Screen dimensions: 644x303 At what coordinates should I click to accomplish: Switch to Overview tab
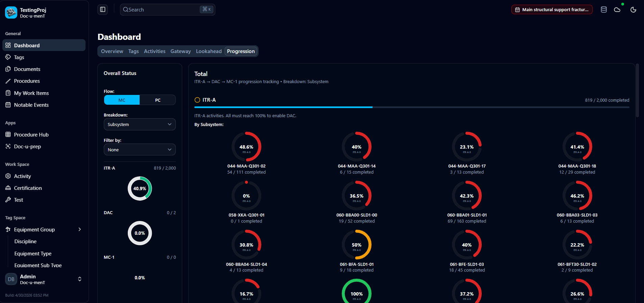tap(112, 51)
